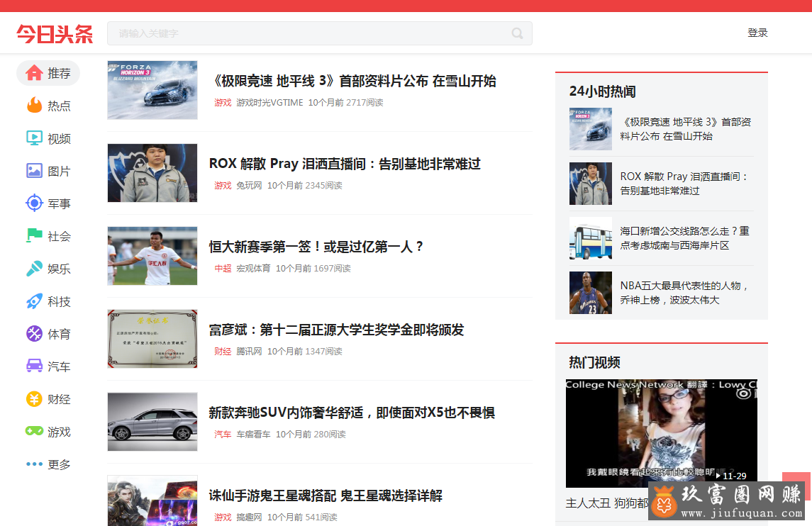Image resolution: width=812 pixels, height=526 pixels.
Task: Select the 财经 yen coin icon
Action: click(34, 398)
